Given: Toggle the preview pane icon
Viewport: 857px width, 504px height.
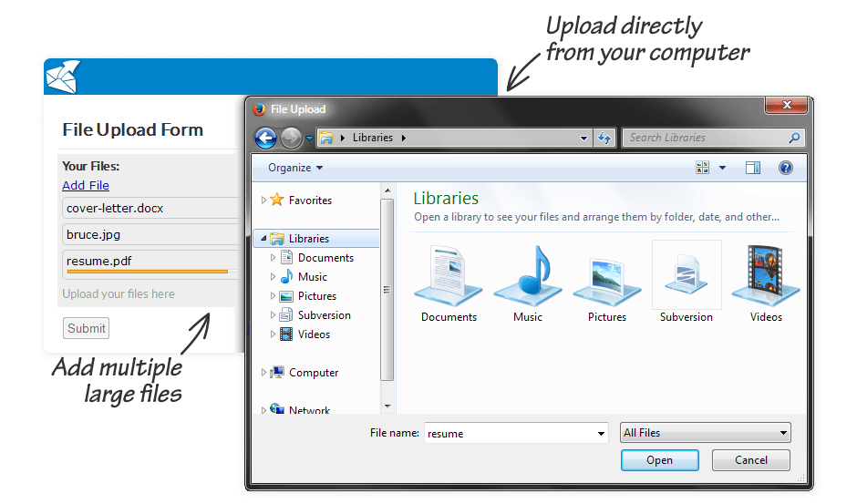Looking at the screenshot, I should point(753,168).
